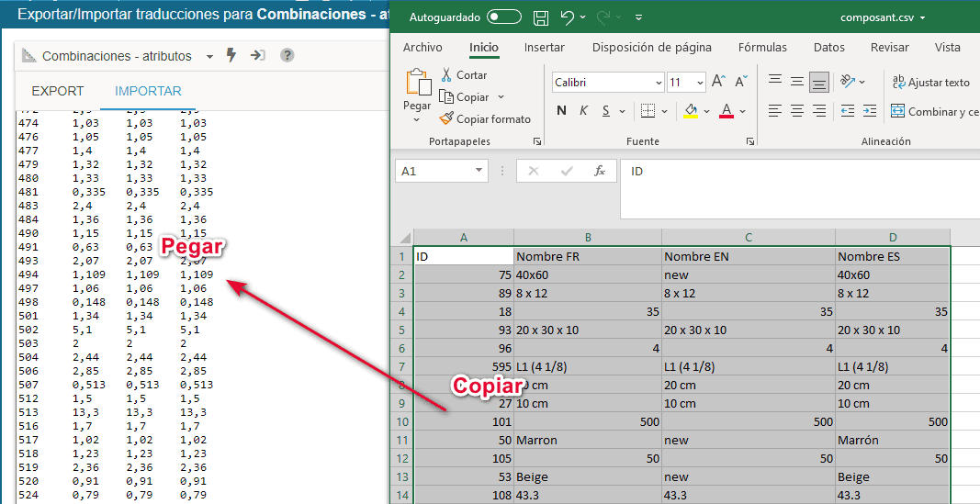The image size is (980, 504).
Task: Toggle the Autoguardado switch
Action: [504, 17]
